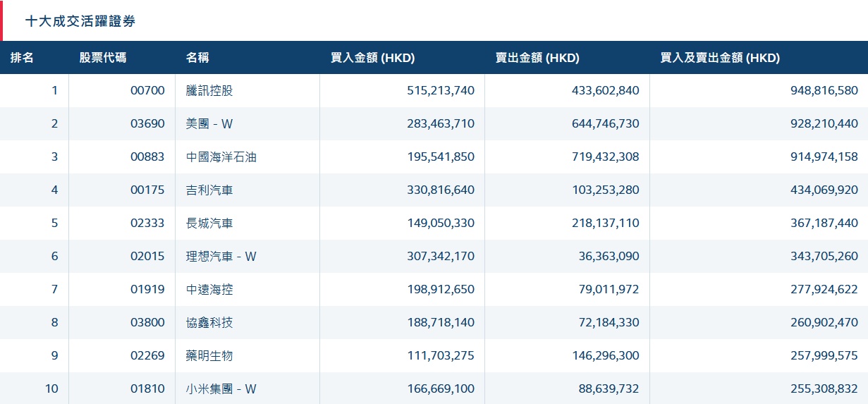Select sell amount 719,432,308

click(606, 157)
